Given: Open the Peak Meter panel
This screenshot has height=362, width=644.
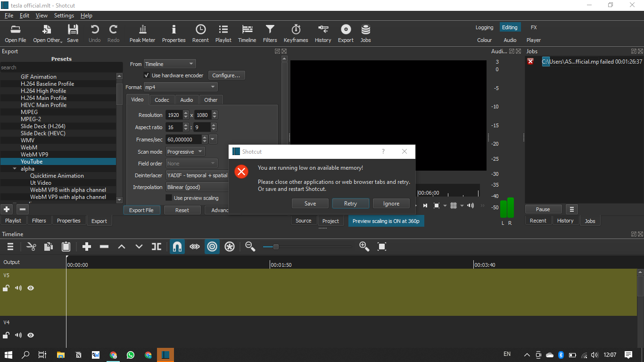Looking at the screenshot, I should coord(142,34).
